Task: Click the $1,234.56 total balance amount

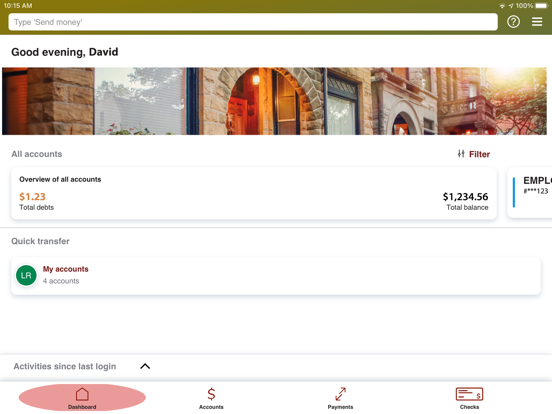Action: [465, 196]
